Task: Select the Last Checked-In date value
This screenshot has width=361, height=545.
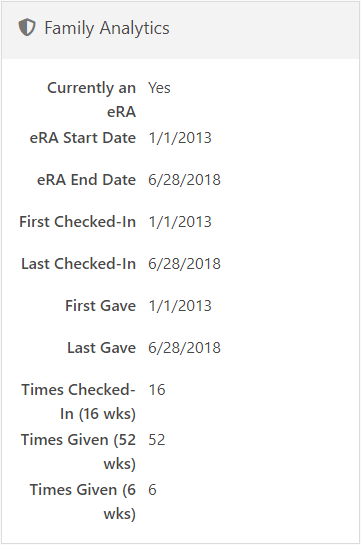Action: point(184,264)
